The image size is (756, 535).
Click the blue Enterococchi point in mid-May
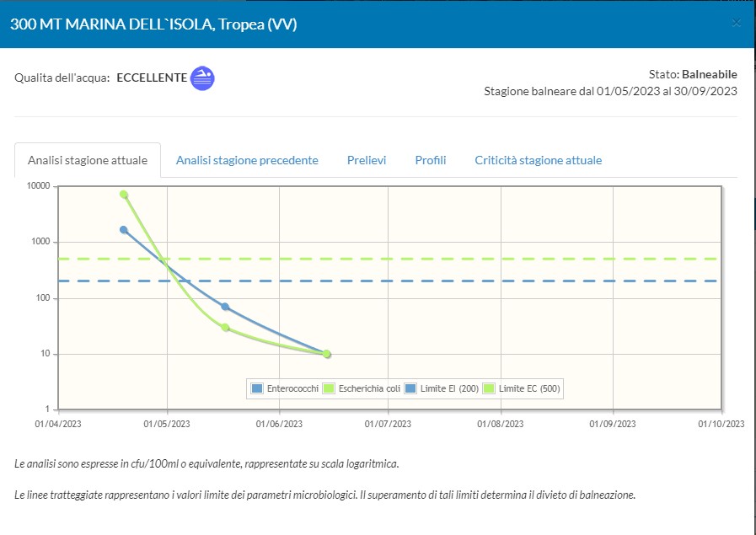(225, 307)
